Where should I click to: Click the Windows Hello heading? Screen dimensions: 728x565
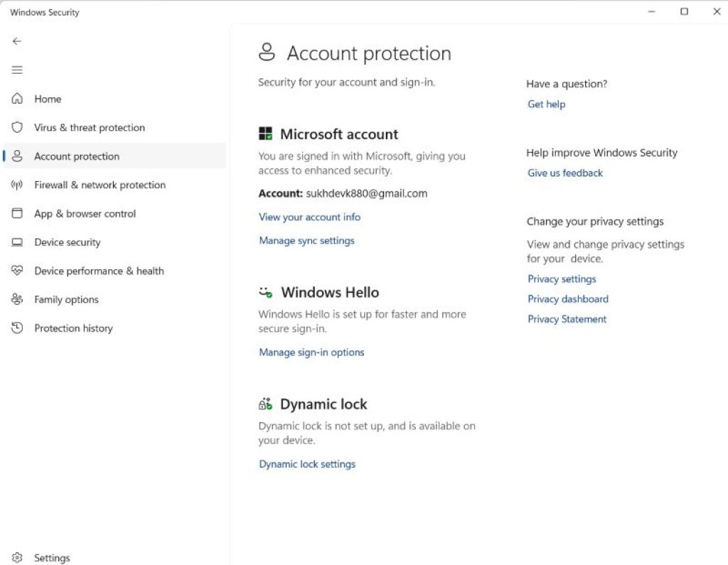[x=330, y=293]
